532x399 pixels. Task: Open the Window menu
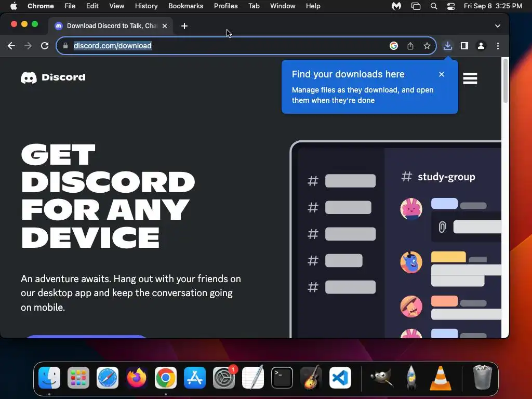(283, 6)
